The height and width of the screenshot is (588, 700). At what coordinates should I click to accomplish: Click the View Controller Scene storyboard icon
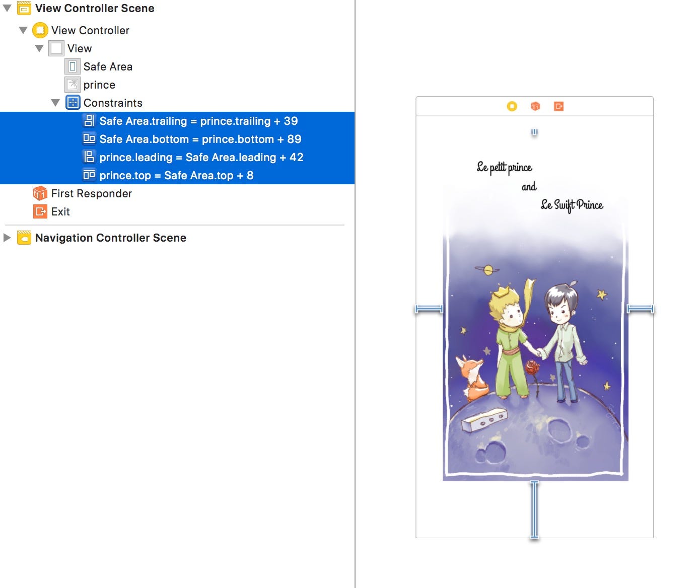[x=24, y=9]
